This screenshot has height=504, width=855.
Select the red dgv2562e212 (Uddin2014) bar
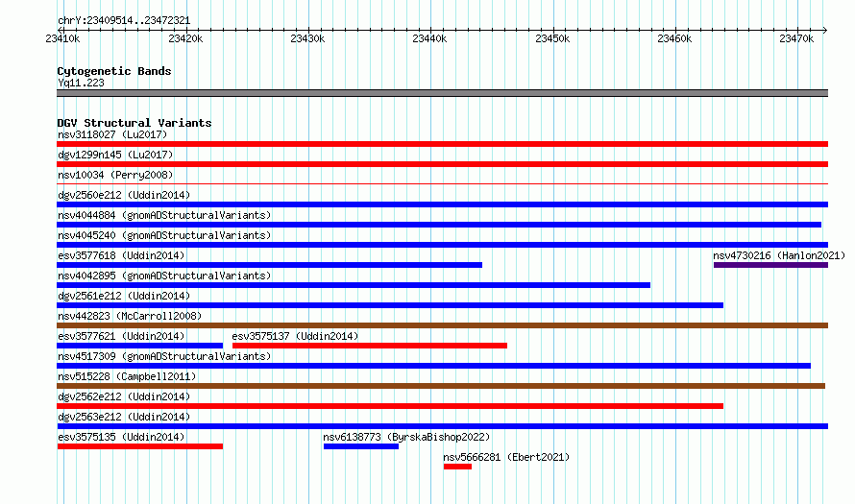(390, 406)
